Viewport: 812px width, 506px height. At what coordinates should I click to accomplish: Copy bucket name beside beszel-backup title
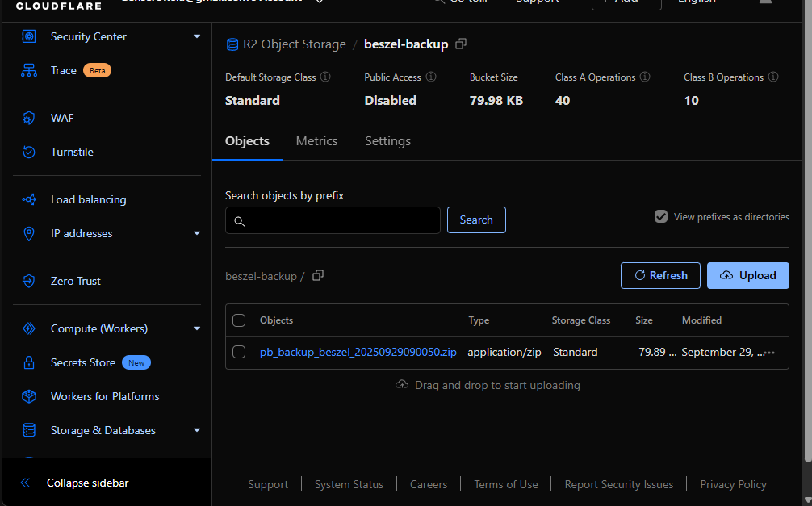click(x=461, y=44)
